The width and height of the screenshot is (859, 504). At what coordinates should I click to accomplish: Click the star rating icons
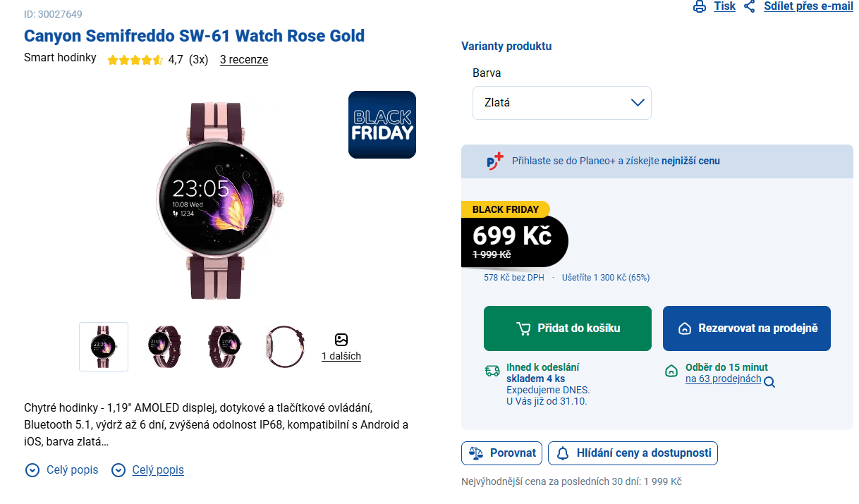[135, 60]
